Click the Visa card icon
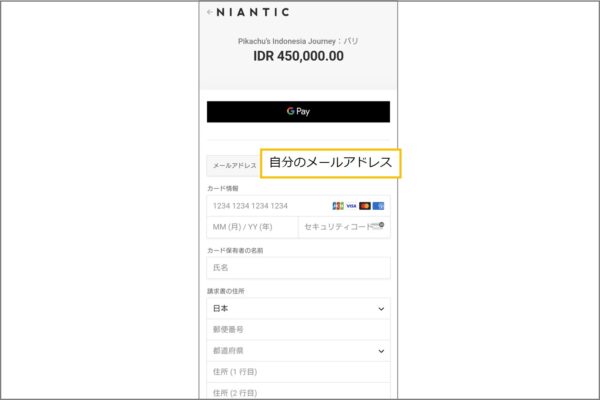 click(x=351, y=206)
